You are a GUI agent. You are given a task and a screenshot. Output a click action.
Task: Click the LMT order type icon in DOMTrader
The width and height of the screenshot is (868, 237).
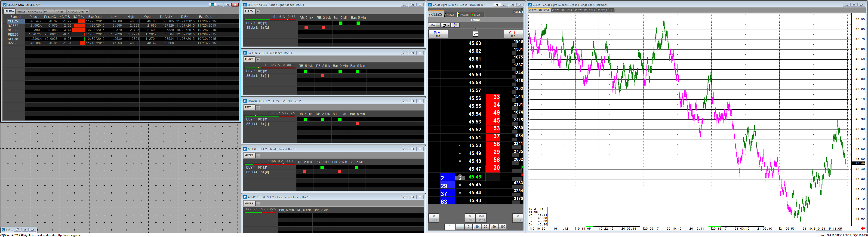[x=475, y=34]
